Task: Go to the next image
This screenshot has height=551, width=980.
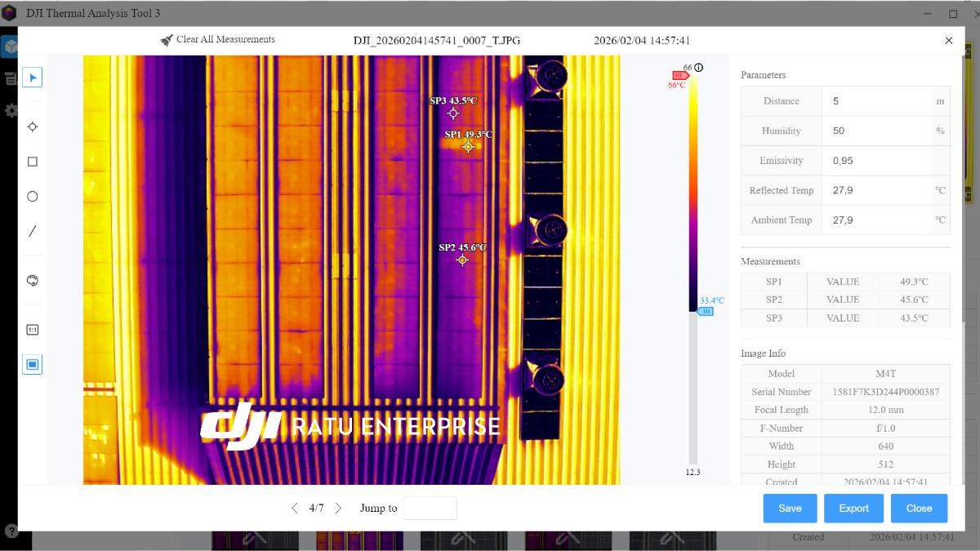Action: [x=338, y=509]
